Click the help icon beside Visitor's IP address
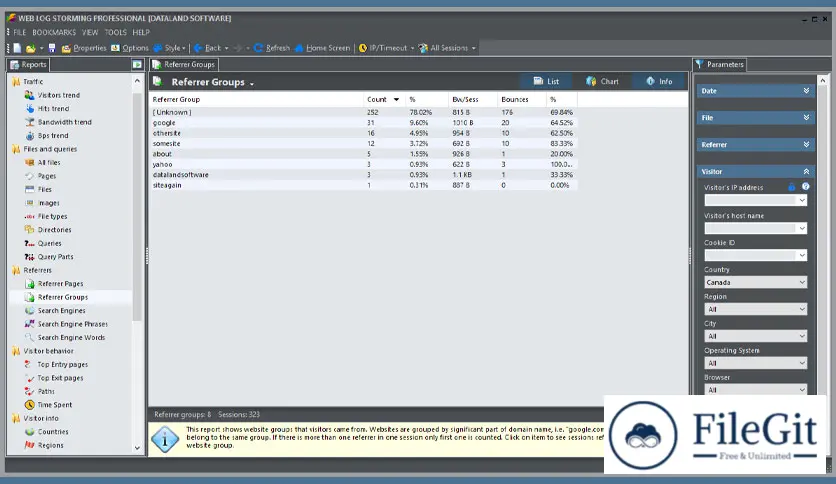The image size is (836, 484). (x=806, y=187)
